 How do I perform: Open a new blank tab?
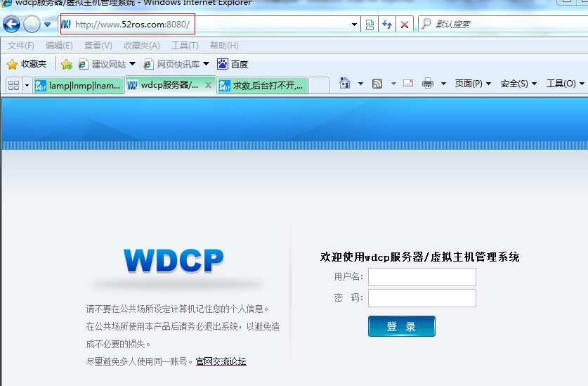319,85
